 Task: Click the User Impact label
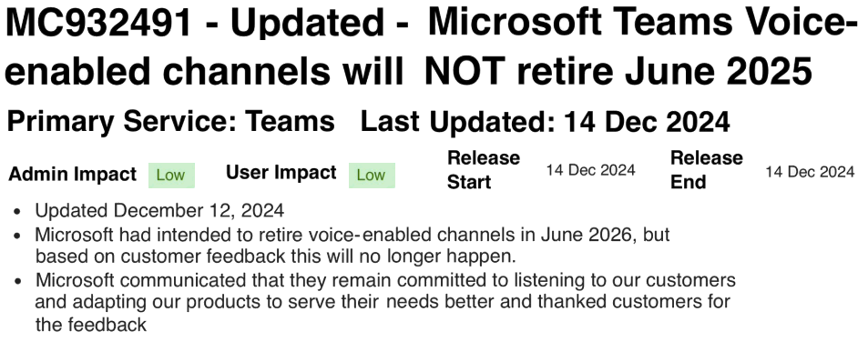tap(281, 173)
